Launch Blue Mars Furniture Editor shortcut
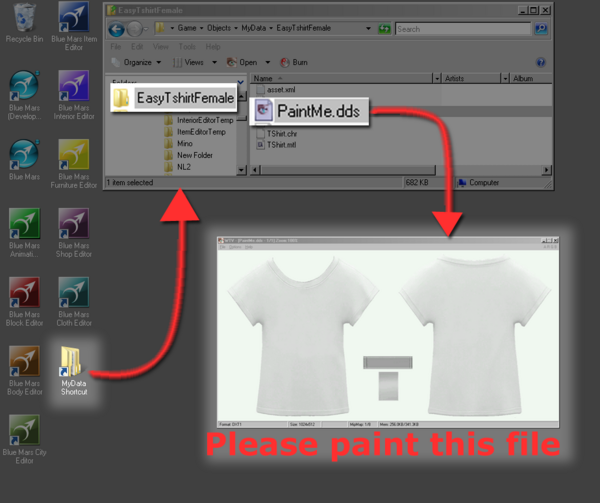Screen dimensions: 600x503 click(x=74, y=164)
